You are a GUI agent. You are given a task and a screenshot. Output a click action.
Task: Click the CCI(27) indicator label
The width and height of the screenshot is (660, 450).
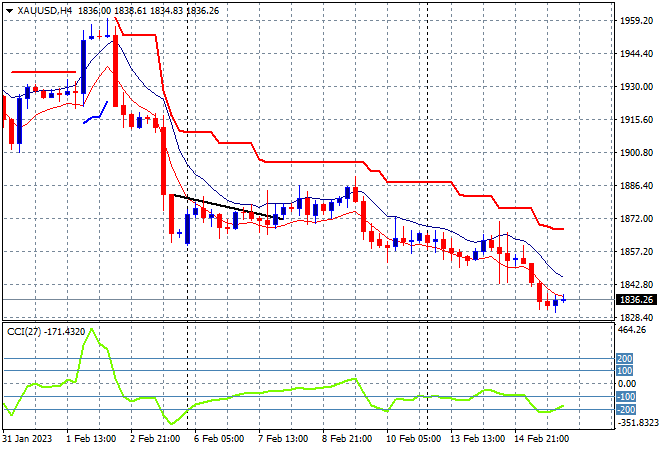24,332
